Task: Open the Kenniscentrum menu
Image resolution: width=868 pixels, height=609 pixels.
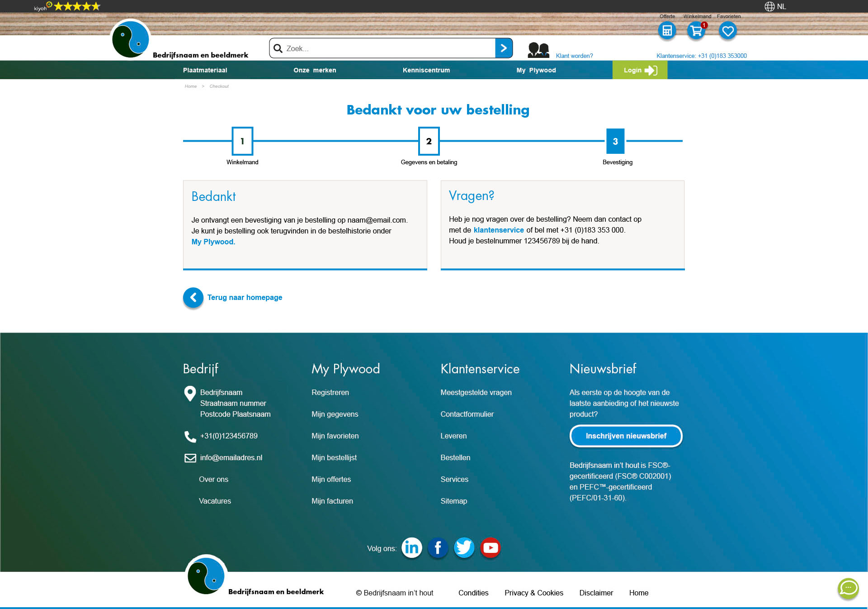Action: tap(426, 70)
